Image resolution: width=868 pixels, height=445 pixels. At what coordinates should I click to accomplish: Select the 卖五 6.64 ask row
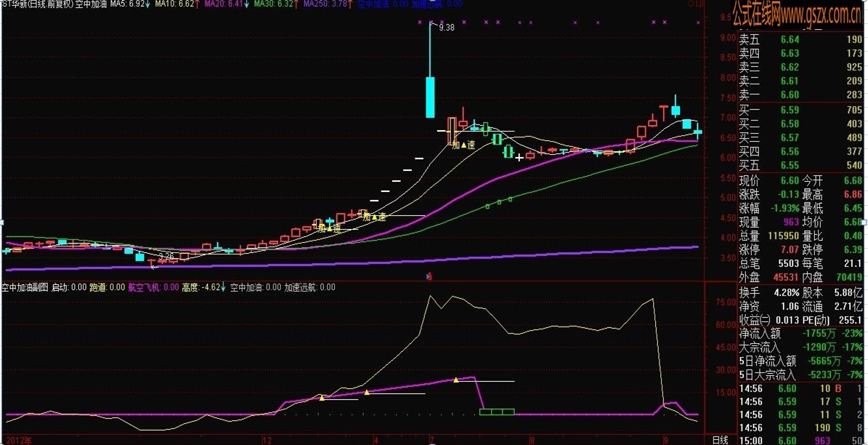802,39
